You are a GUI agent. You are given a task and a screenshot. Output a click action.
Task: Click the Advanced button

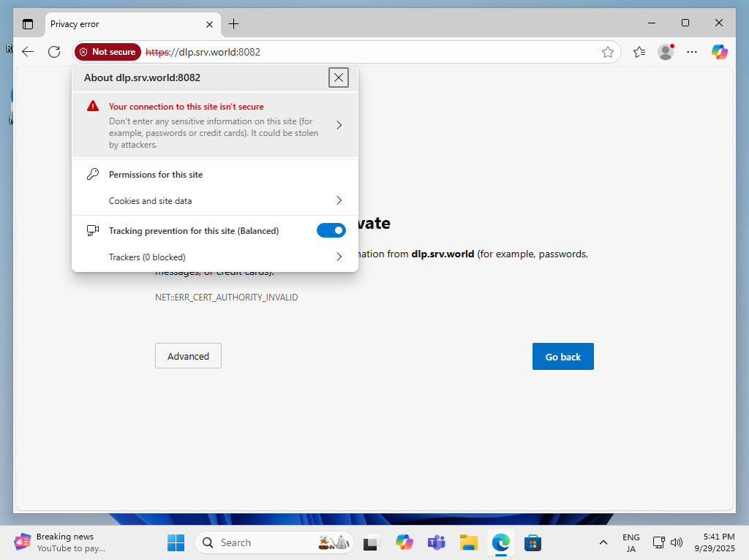[x=188, y=355]
